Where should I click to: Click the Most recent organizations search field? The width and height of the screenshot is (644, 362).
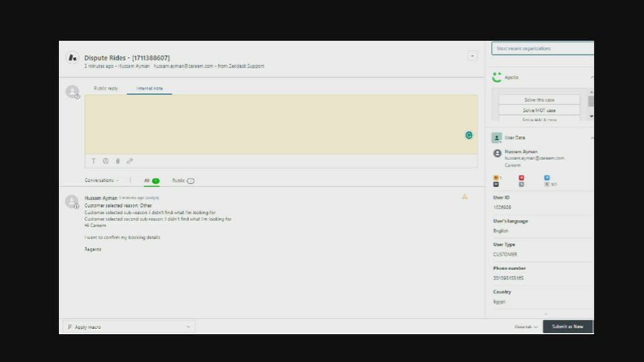(543, 48)
